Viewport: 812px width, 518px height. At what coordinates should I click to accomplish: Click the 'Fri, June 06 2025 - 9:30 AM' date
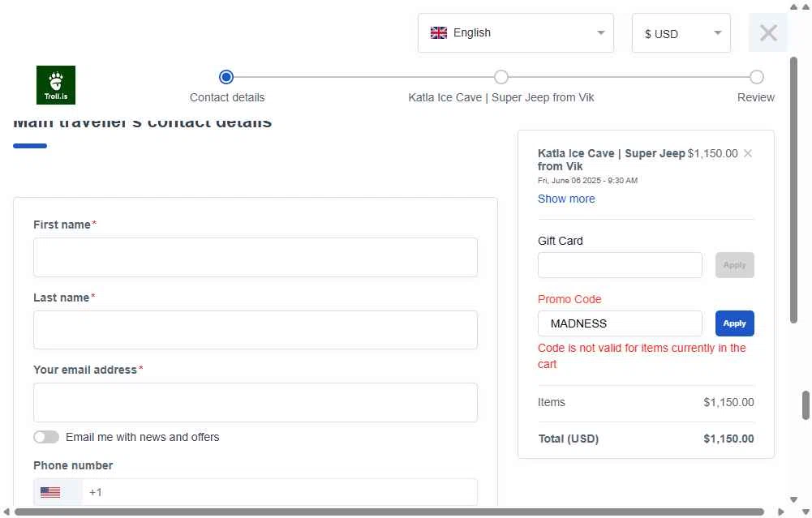point(587,181)
